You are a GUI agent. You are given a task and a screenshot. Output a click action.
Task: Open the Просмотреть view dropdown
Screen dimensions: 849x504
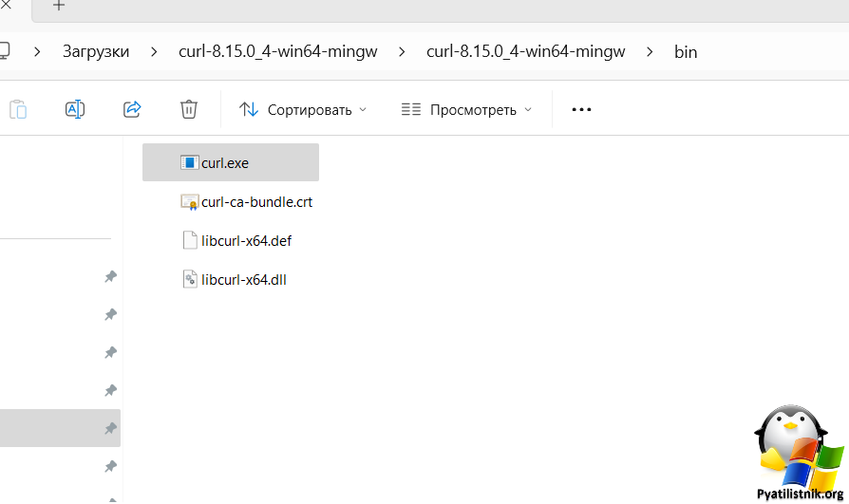click(x=466, y=110)
